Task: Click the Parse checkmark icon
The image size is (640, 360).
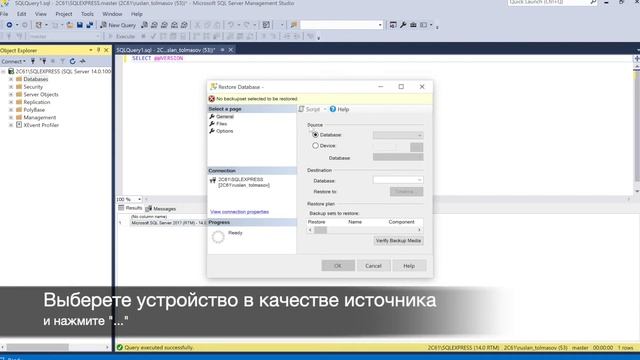Action: 153,36
